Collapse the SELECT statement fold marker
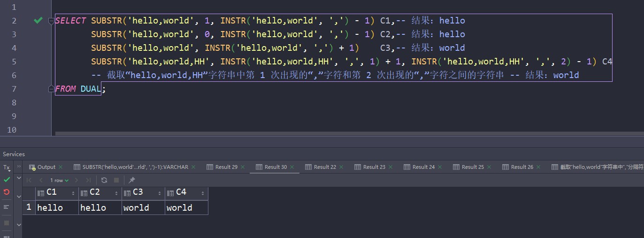 pos(52,21)
